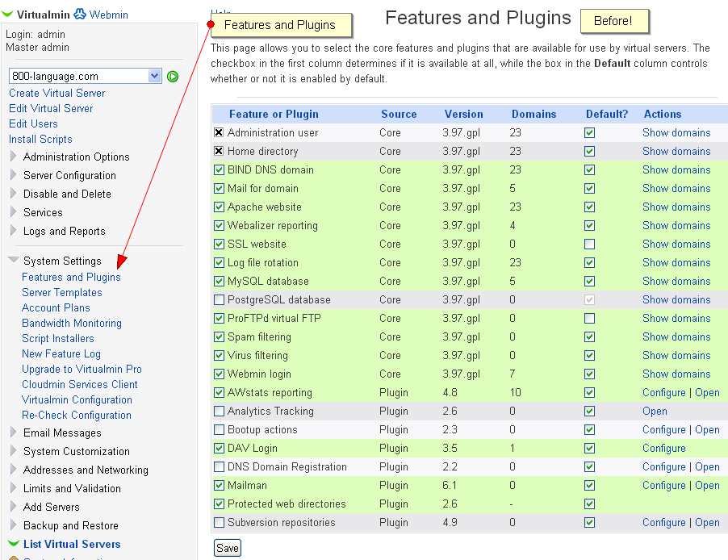The height and width of the screenshot is (560, 728).
Task: Run Re-Check Configuration
Action: pos(76,415)
